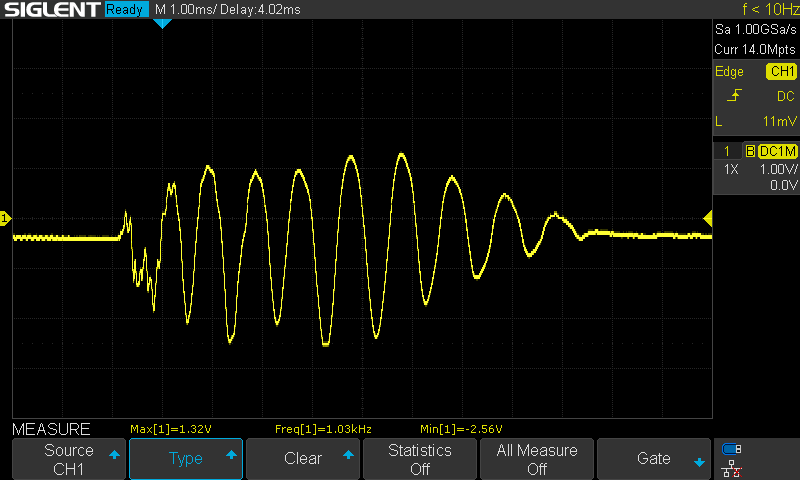Expand the Gate submenu

tap(654, 459)
